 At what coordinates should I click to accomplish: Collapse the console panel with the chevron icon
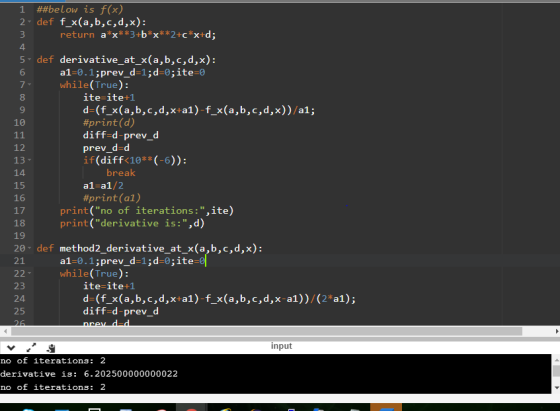[x=11, y=347]
